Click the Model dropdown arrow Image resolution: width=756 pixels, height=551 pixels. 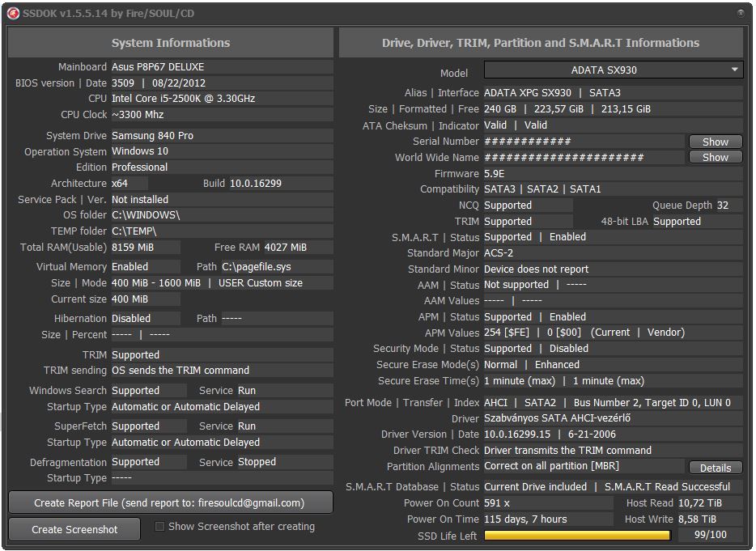click(734, 70)
